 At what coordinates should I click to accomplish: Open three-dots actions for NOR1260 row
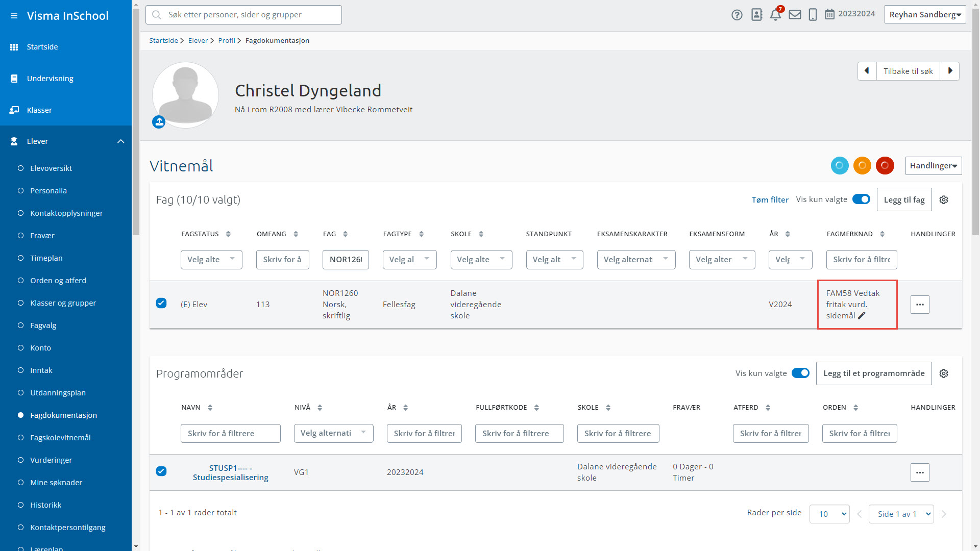pos(920,305)
